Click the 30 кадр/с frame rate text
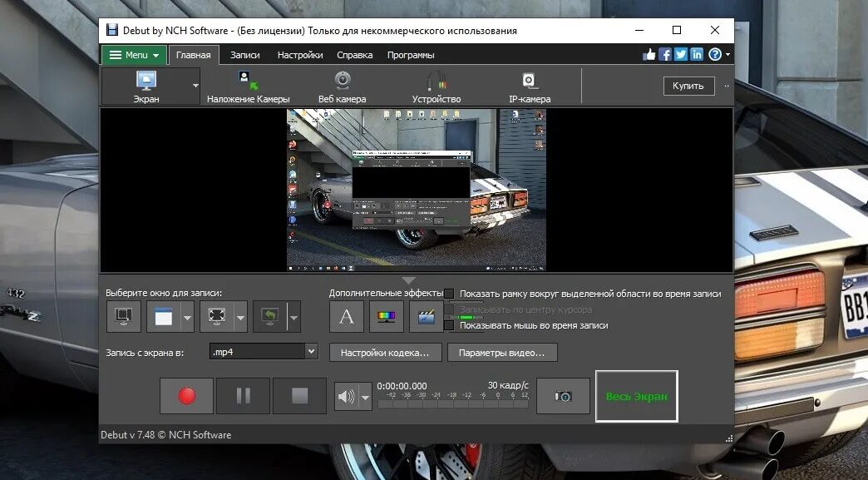The image size is (868, 480). [508, 385]
